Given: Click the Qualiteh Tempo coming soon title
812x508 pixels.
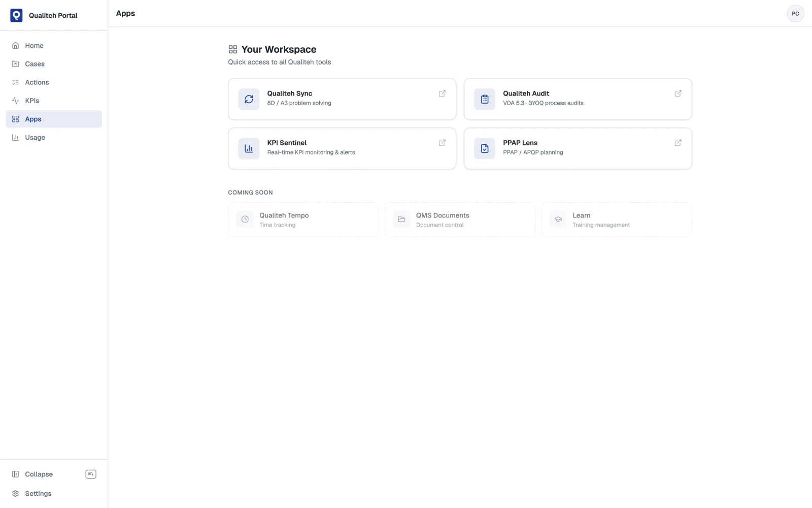Looking at the screenshot, I should pos(284,215).
